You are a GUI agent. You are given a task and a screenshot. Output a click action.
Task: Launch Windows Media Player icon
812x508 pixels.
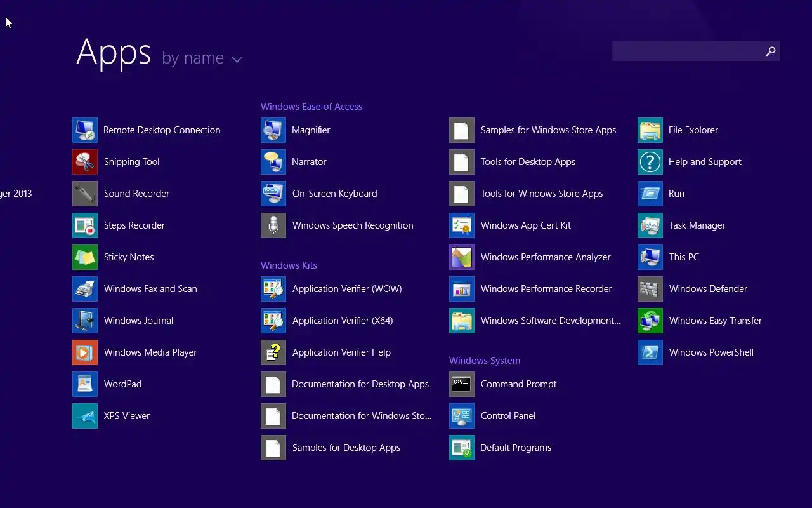pos(85,352)
